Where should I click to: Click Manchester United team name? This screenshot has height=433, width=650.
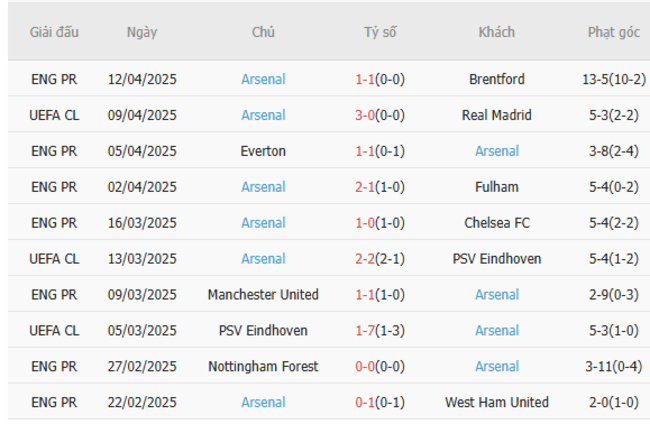coord(263,295)
